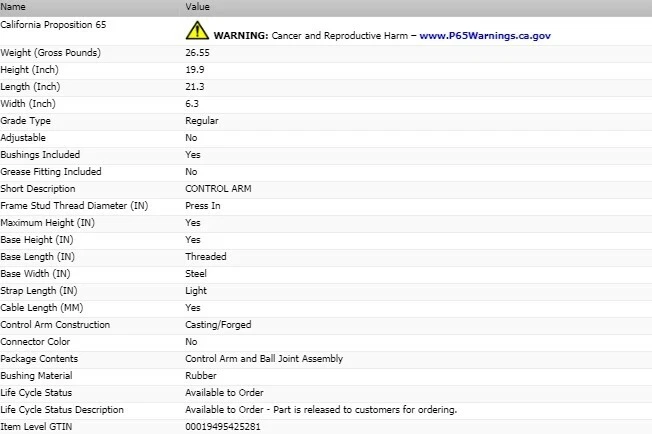This screenshot has height=434, width=652.
Task: Click the Bushings Included label
Action: [x=40, y=155]
